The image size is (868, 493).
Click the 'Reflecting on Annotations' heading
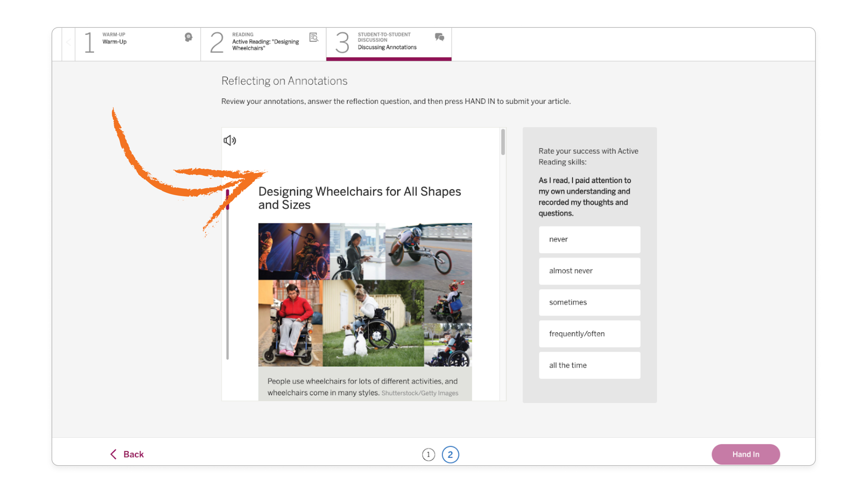(x=284, y=81)
